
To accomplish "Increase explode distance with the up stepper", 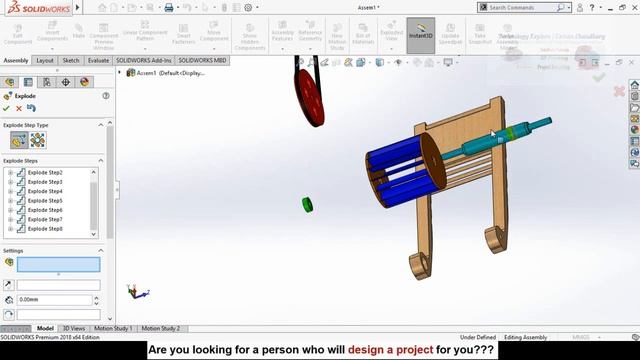I will 96,298.
